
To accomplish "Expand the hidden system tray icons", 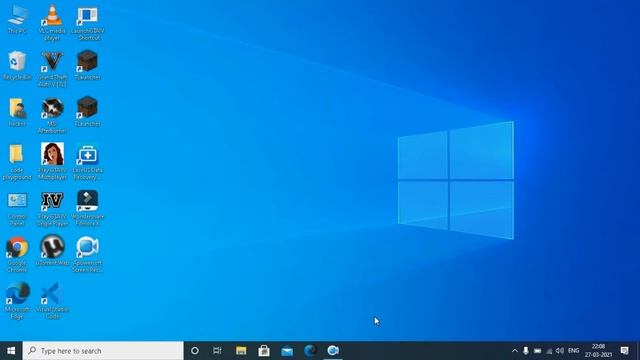I will [515, 351].
